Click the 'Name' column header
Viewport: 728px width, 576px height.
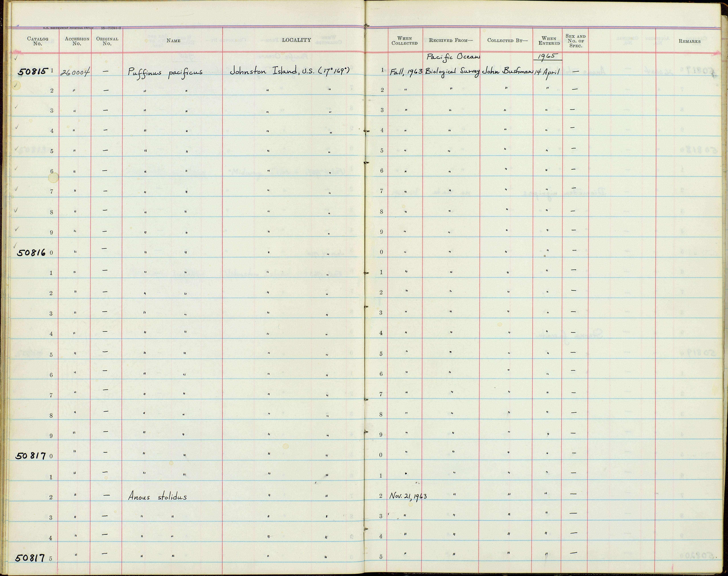click(173, 40)
